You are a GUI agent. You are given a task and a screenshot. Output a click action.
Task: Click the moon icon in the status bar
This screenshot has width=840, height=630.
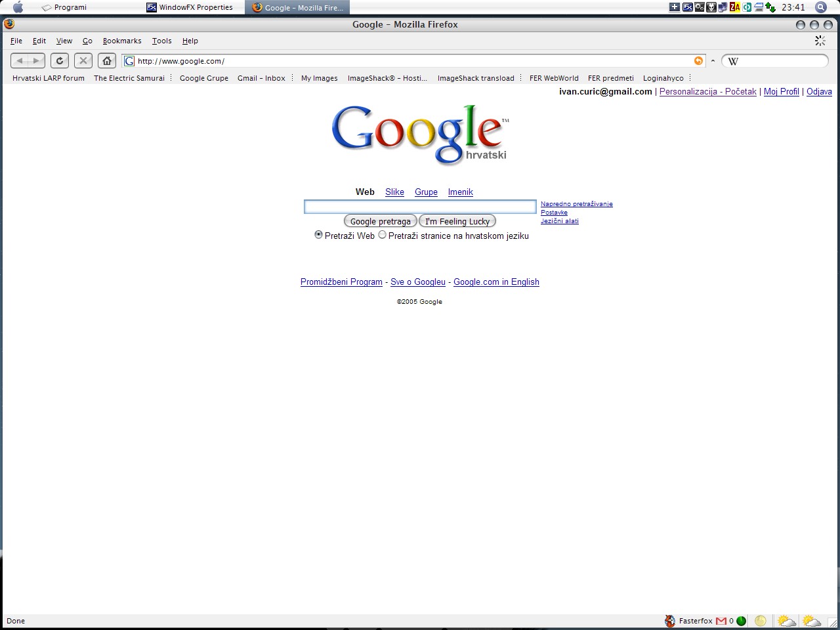pyautogui.click(x=761, y=621)
